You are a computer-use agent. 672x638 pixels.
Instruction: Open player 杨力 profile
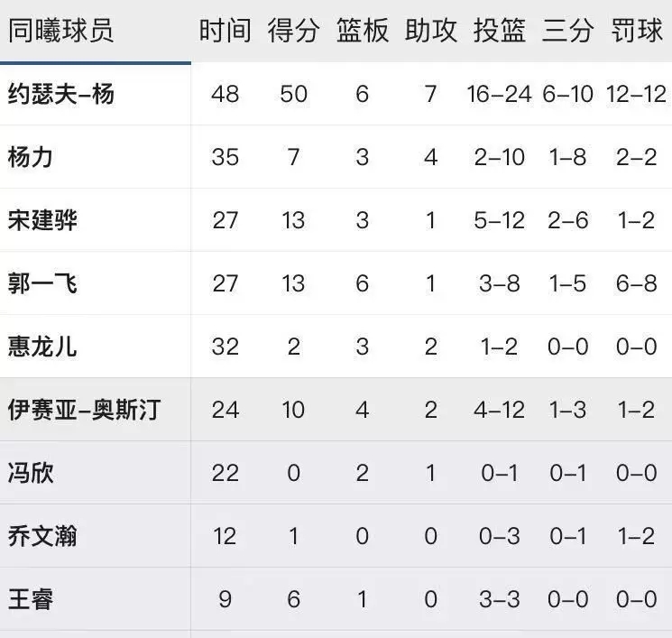[x=31, y=157]
